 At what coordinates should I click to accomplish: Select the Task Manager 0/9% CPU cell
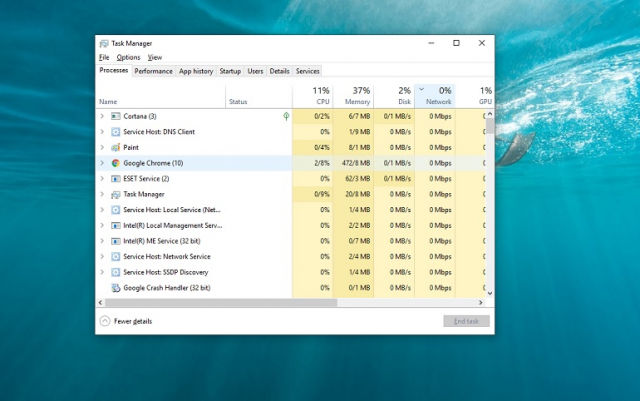[x=313, y=194]
